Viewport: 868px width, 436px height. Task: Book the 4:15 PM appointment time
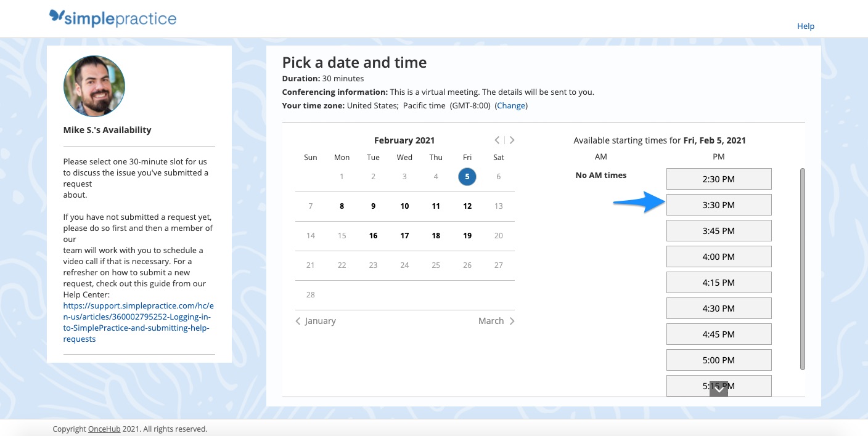[718, 282]
